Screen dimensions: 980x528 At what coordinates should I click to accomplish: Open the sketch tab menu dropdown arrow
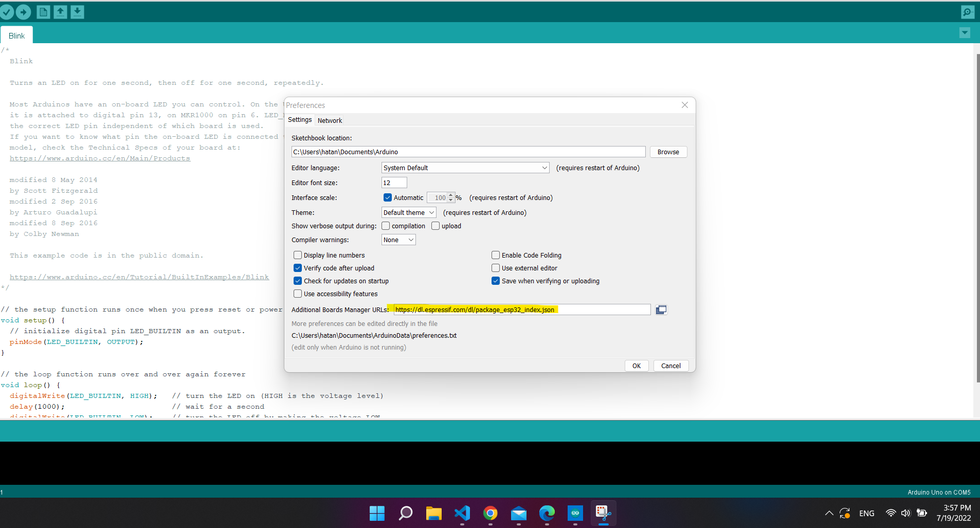965,33
